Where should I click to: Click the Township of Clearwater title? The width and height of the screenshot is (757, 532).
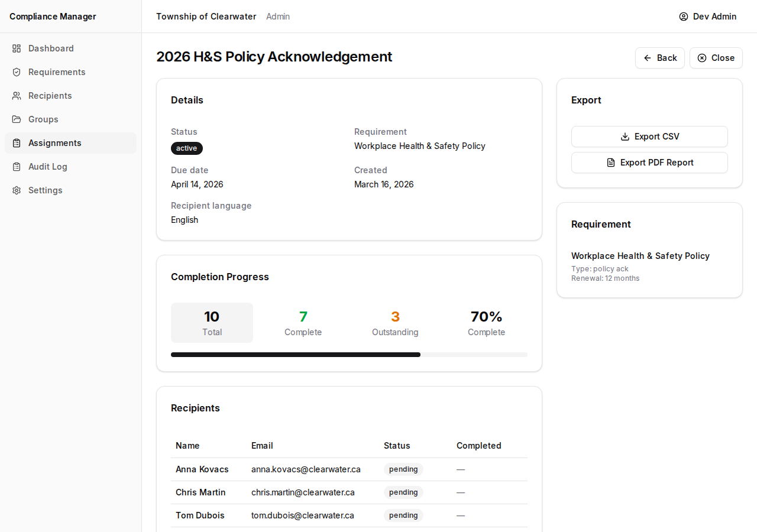coord(206,17)
